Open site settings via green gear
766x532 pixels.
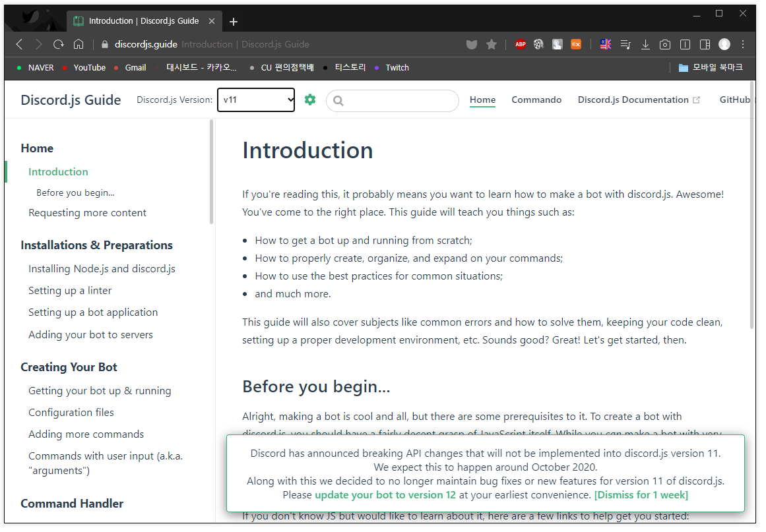tap(309, 100)
